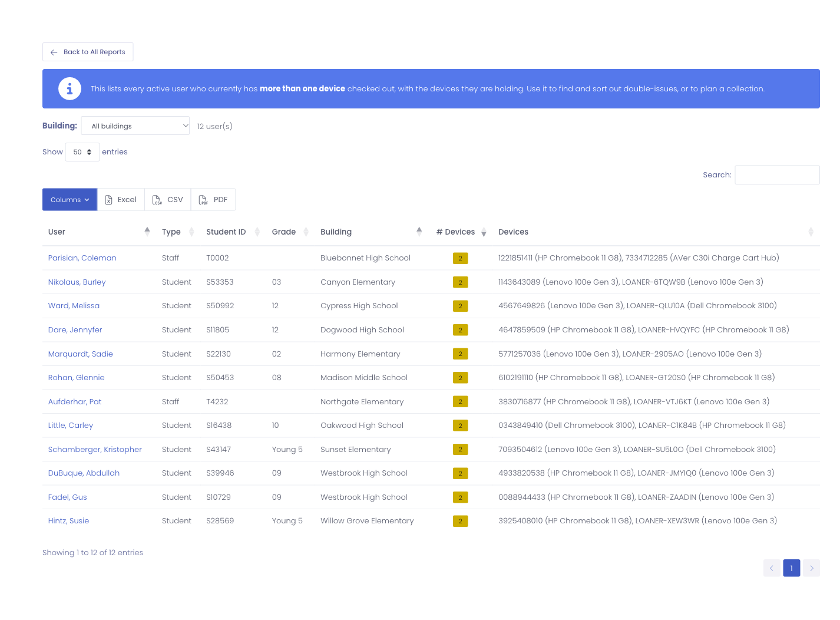Viewport: 840px width, 620px height.
Task: Open user Ward, Melissa
Action: pyautogui.click(x=74, y=306)
